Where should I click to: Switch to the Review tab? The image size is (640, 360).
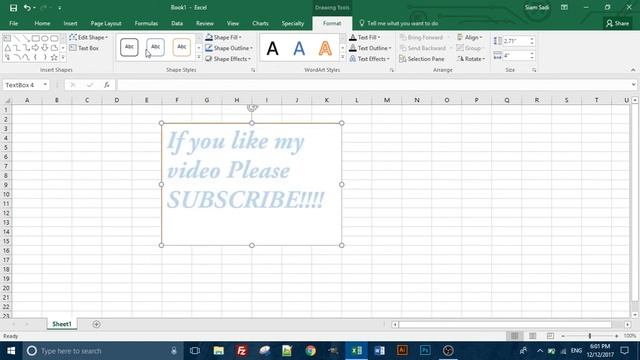click(204, 23)
